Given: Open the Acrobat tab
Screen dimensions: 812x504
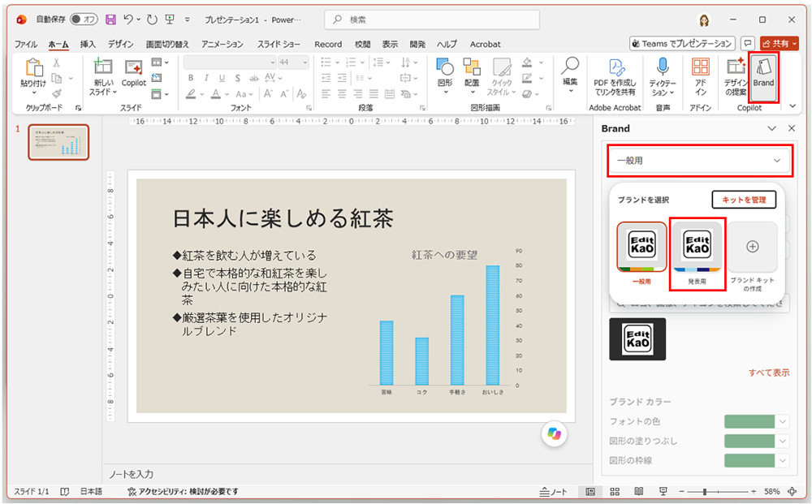Looking at the screenshot, I should click(486, 44).
